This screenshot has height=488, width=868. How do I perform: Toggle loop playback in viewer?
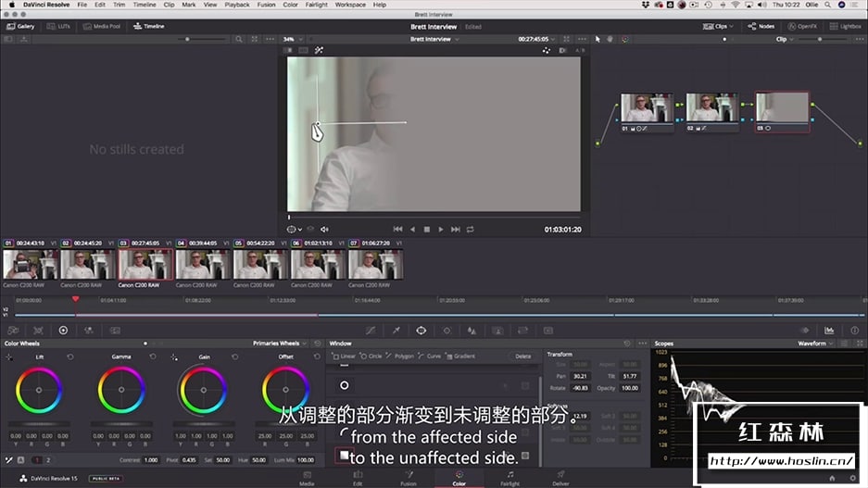(x=470, y=229)
